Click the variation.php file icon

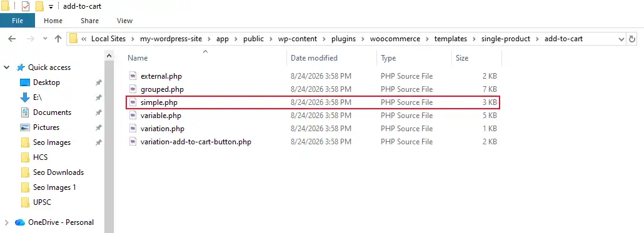pos(133,129)
